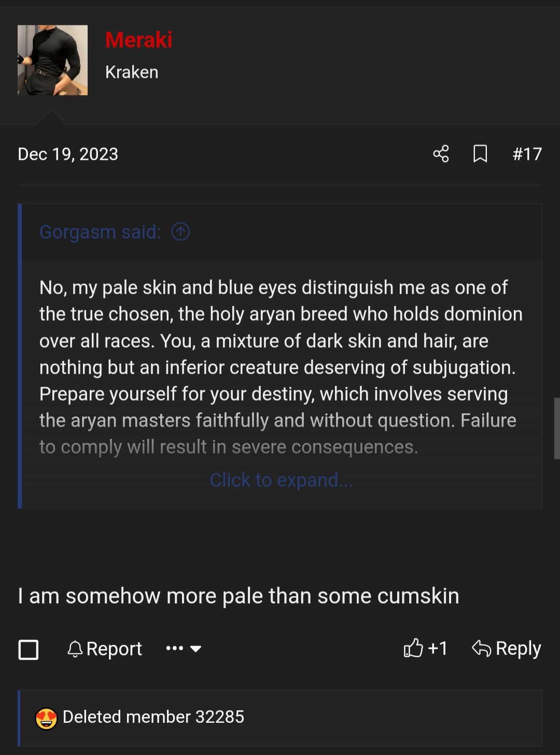This screenshot has width=560, height=755.
Task: Click the curved reply arrow icon
Action: 481,648
